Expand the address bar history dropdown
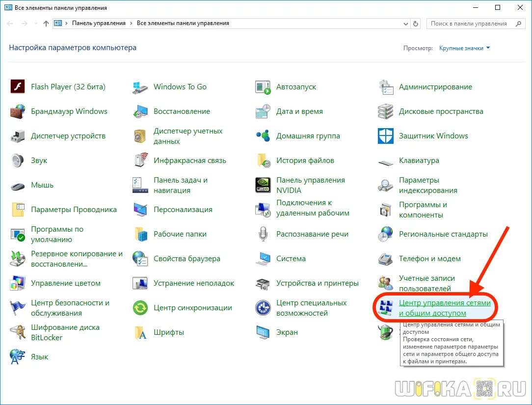Screen dimensions: 532x405 pos(405,24)
